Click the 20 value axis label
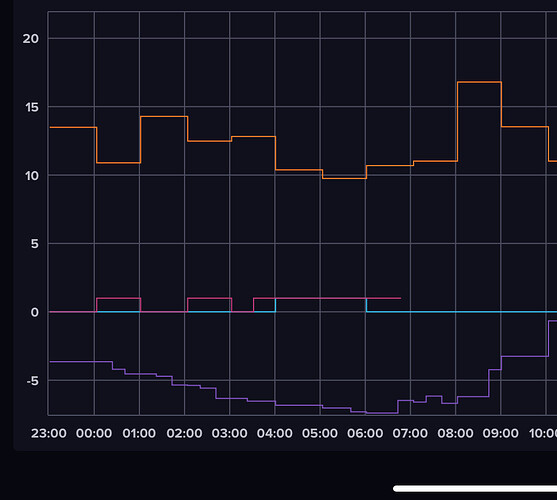 (31, 39)
